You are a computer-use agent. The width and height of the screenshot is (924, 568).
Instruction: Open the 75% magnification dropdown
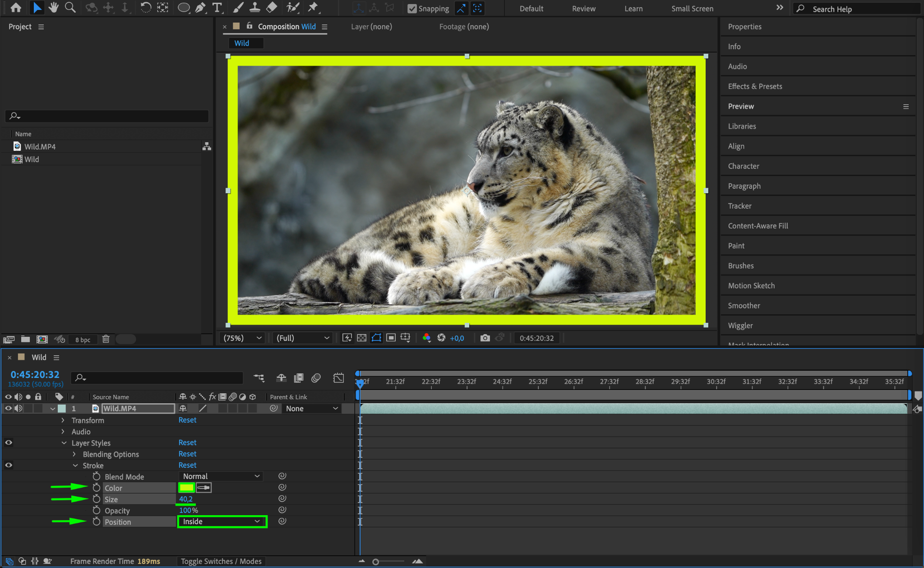click(x=242, y=338)
